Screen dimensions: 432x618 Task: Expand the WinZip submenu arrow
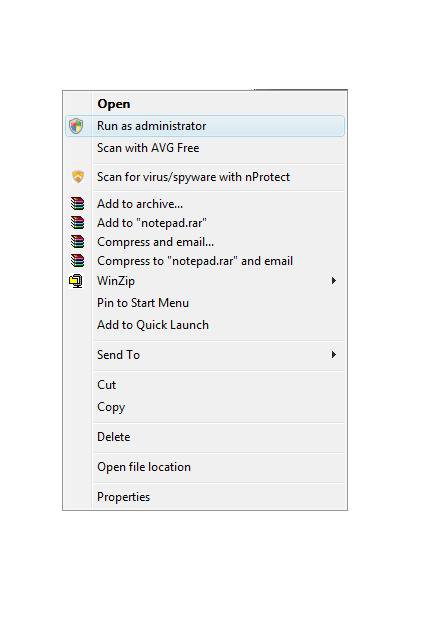333,281
